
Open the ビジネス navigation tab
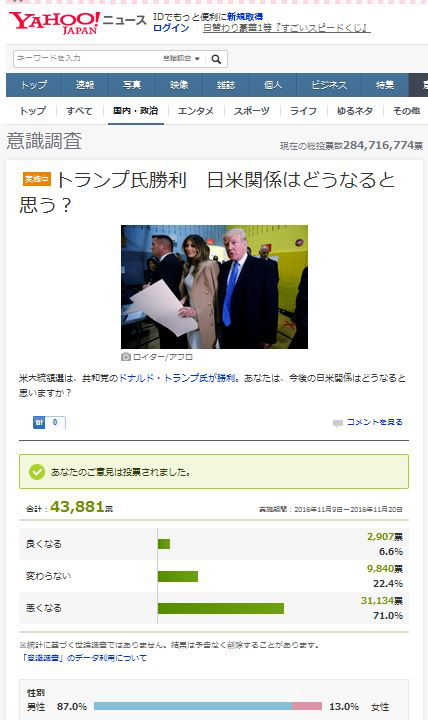[329, 85]
